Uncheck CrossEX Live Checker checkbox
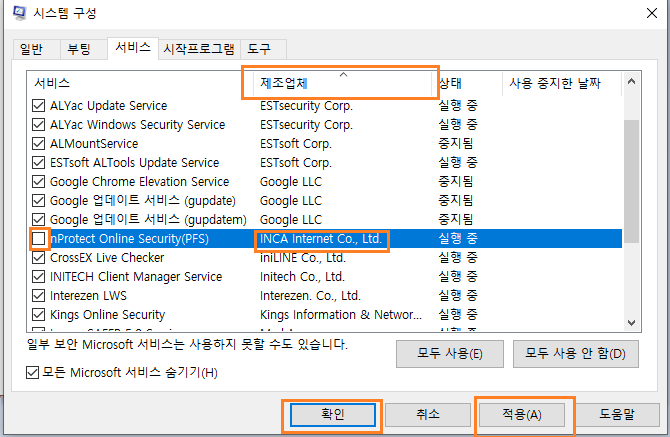The image size is (670, 437). click(38, 258)
